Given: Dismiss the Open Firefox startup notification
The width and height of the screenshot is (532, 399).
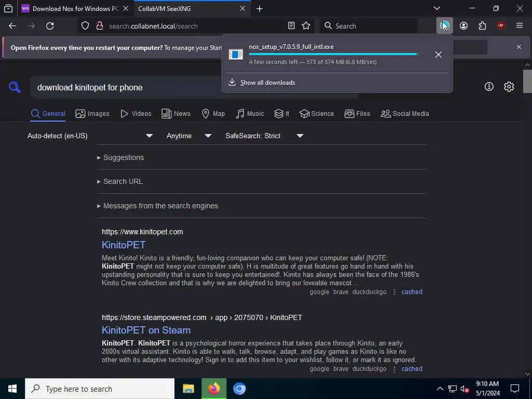Looking at the screenshot, I should [519, 47].
